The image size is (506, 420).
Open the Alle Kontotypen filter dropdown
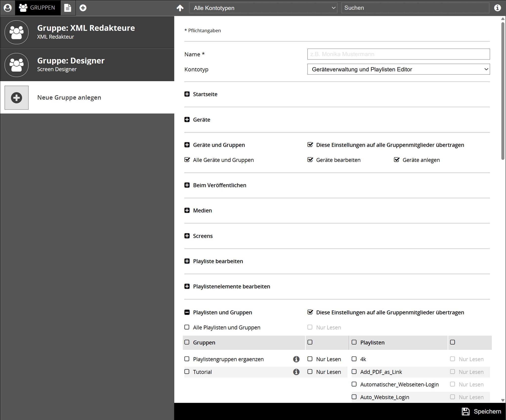pos(263,8)
